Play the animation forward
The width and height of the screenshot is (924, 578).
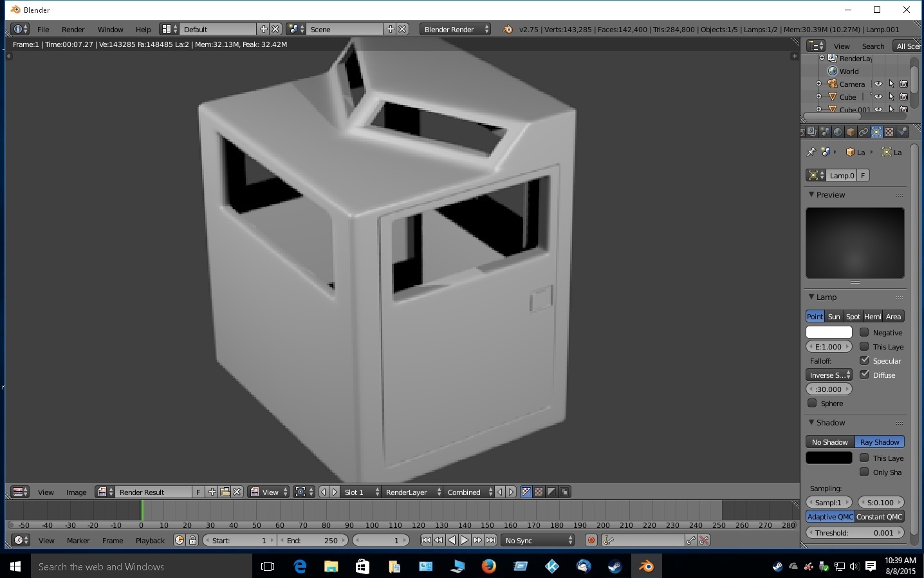coord(465,541)
